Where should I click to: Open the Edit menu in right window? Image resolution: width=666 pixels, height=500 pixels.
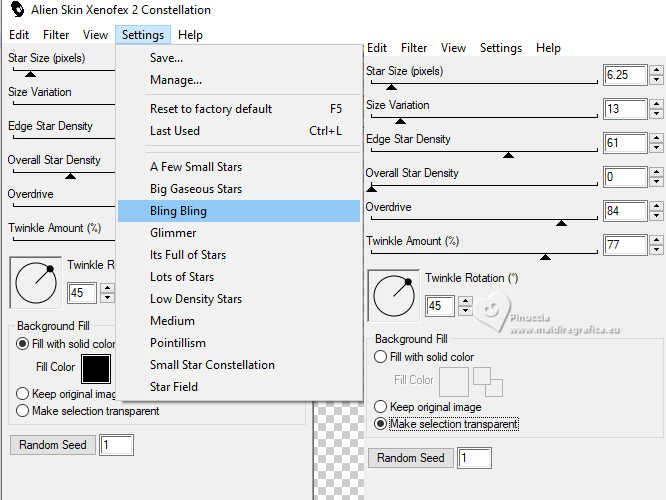377,48
